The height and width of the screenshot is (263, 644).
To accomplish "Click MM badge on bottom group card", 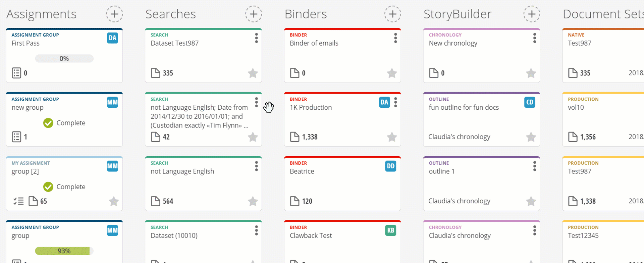I will [x=112, y=230].
